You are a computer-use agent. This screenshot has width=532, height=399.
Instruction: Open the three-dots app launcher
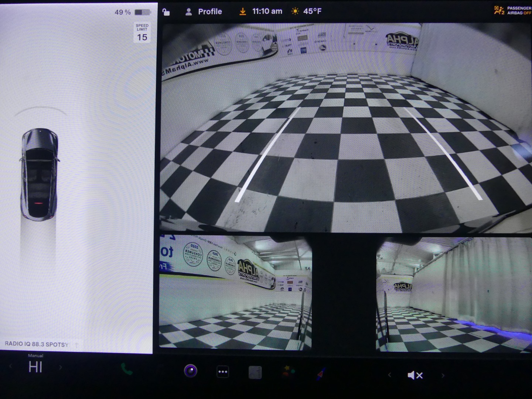point(222,372)
